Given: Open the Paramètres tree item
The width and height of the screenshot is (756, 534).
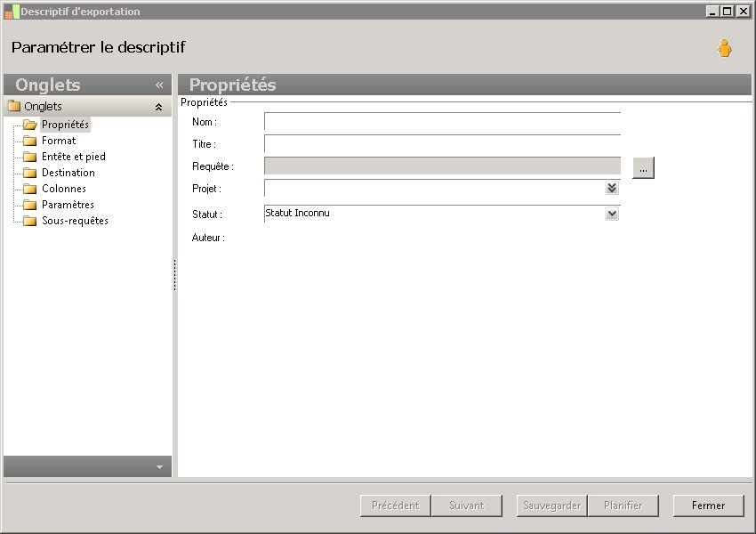Looking at the screenshot, I should coord(68,205).
